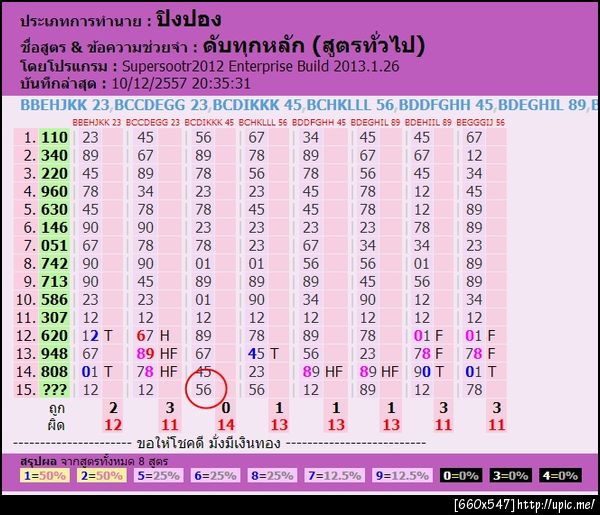
Task: Click small red column header BCCDEGG 23
Action: click(152, 122)
